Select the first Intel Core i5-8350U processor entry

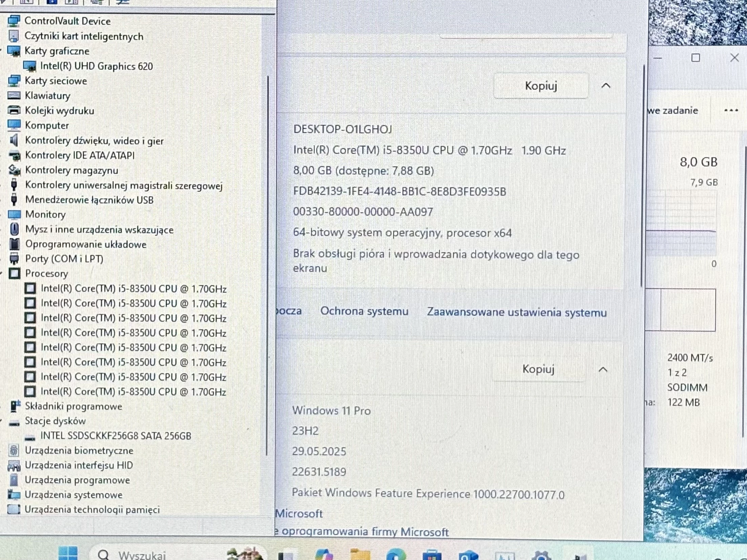(x=133, y=289)
